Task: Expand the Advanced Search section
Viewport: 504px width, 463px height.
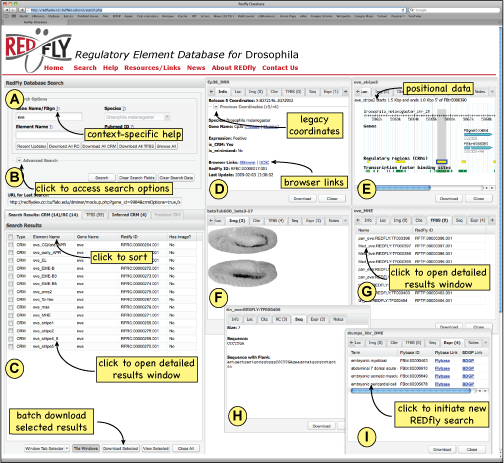Action: click(x=19, y=160)
